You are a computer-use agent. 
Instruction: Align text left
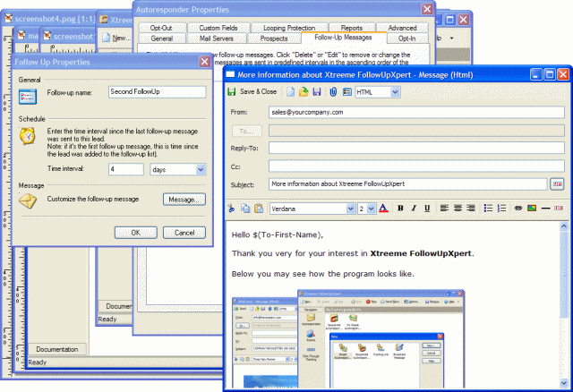(444, 209)
